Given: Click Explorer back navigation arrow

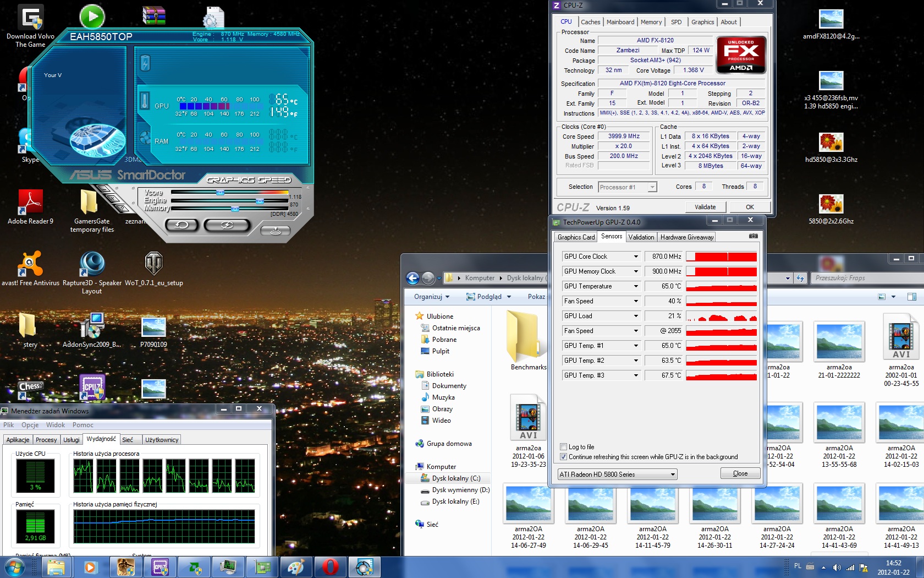Looking at the screenshot, I should (x=413, y=278).
